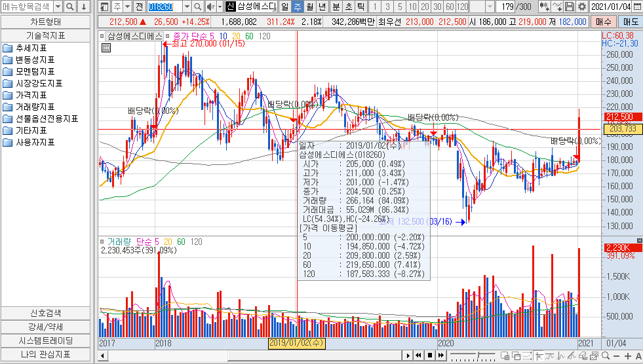Click the candle count field showing 179
The height and width of the screenshot is (364, 643).
click(507, 7)
